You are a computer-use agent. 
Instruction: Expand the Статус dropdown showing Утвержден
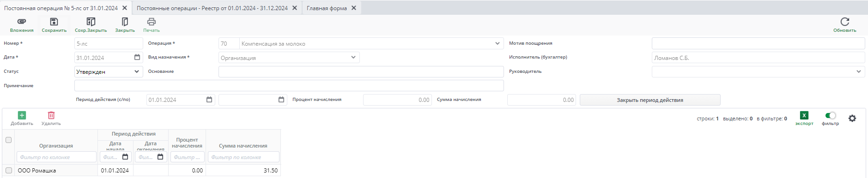click(137, 71)
